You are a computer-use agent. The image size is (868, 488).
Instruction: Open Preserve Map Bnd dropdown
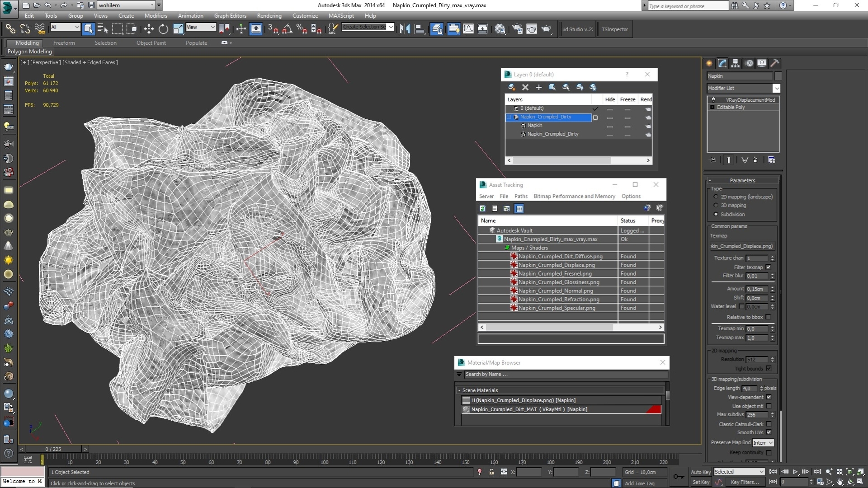[x=763, y=442]
